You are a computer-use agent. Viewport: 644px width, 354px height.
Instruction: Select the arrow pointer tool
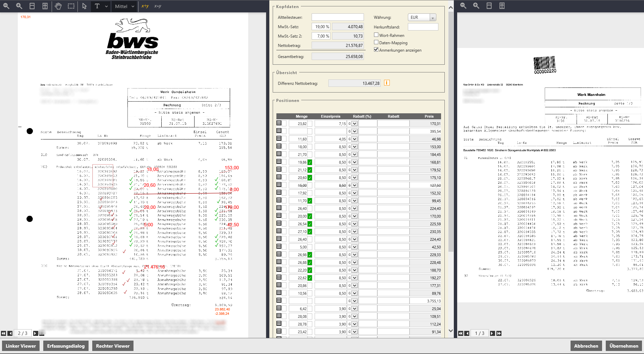point(84,6)
